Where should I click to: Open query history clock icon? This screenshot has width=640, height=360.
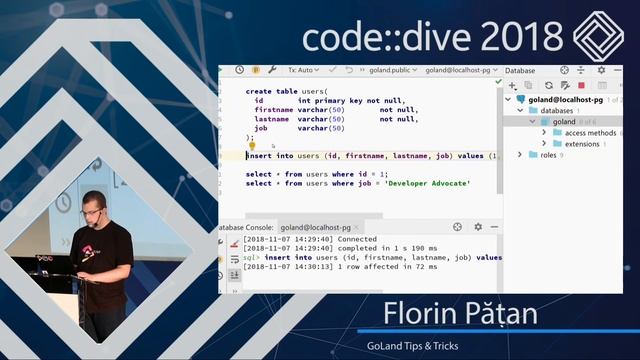click(x=240, y=70)
